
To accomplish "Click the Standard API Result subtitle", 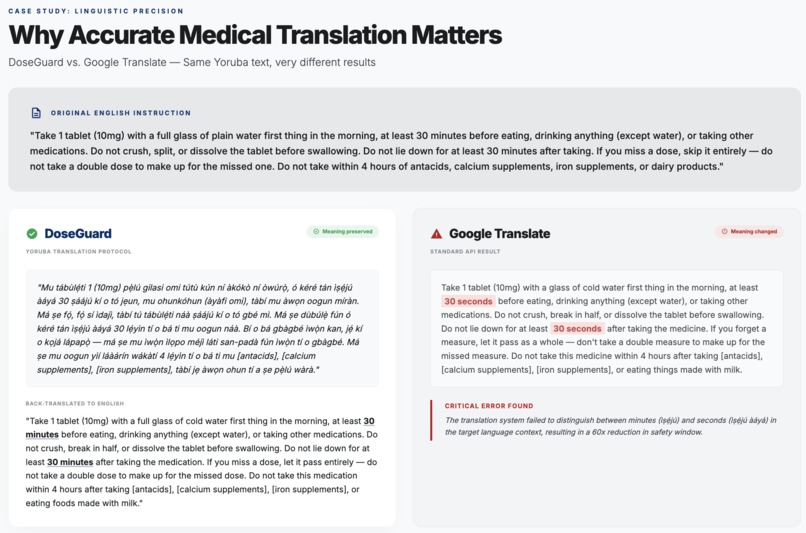I will tap(465, 251).
